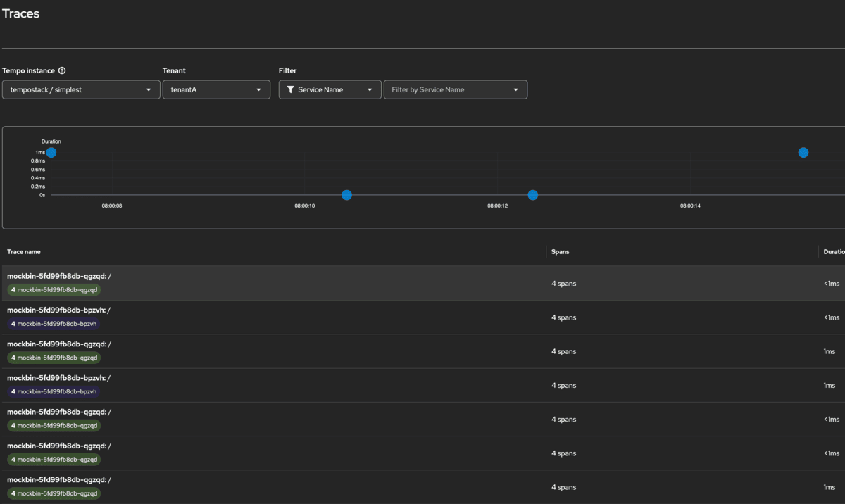This screenshot has width=845, height=504.
Task: Click the scatter point just after 08:00:10
Action: [346, 195]
